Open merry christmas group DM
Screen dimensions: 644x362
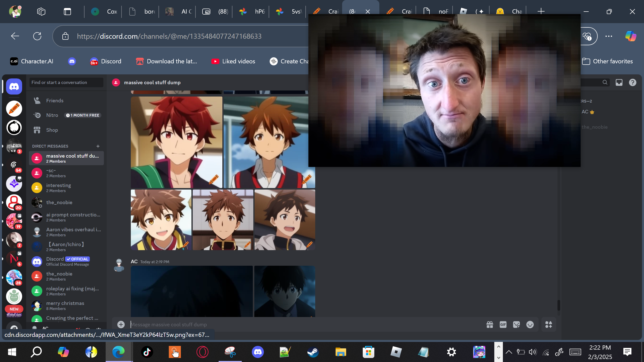[x=66, y=306]
